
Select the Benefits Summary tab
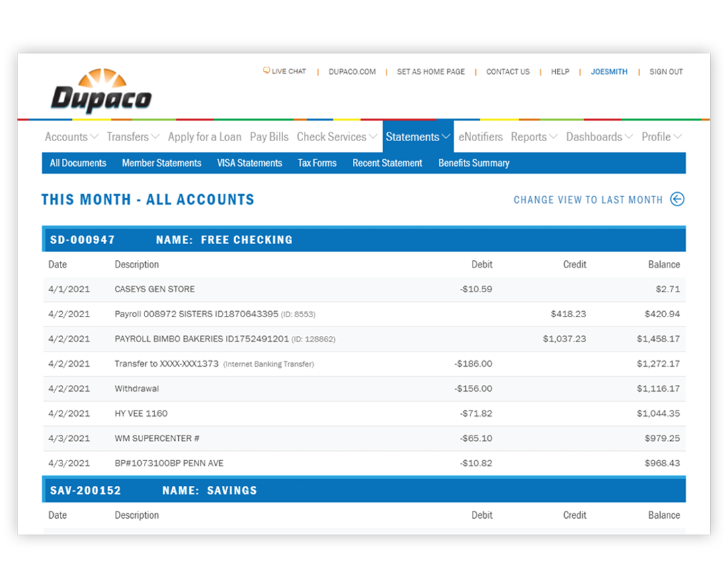474,163
